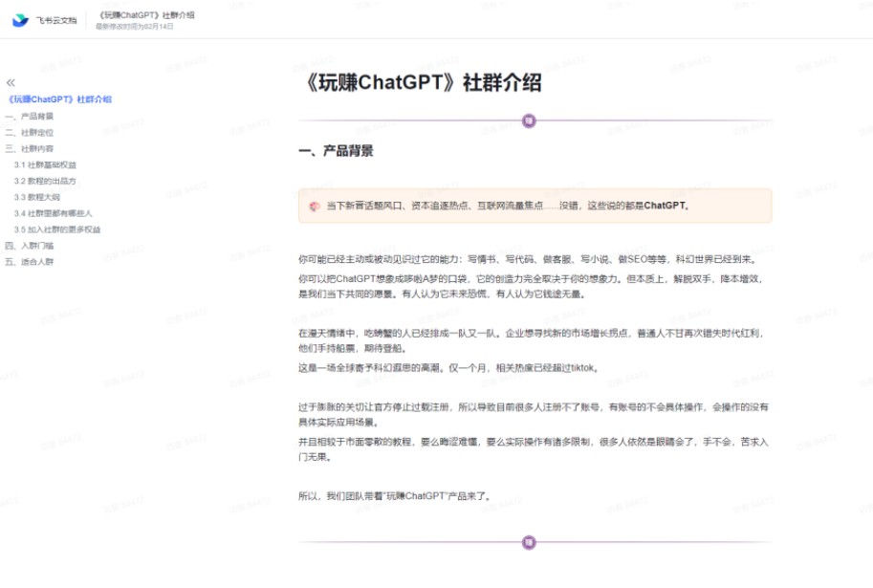Go to outline item 一、产品背景
The height and width of the screenshot is (588, 873).
[x=30, y=116]
